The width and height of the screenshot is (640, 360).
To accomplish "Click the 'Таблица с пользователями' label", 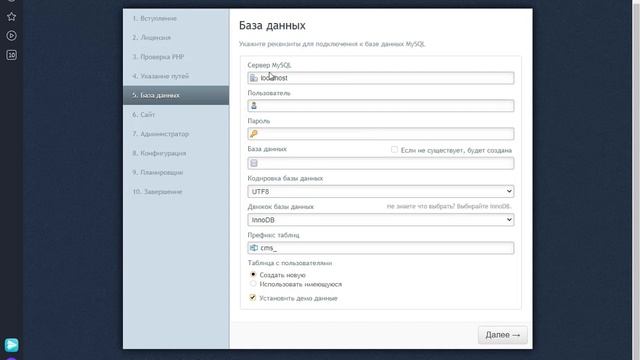I will 290,263.
